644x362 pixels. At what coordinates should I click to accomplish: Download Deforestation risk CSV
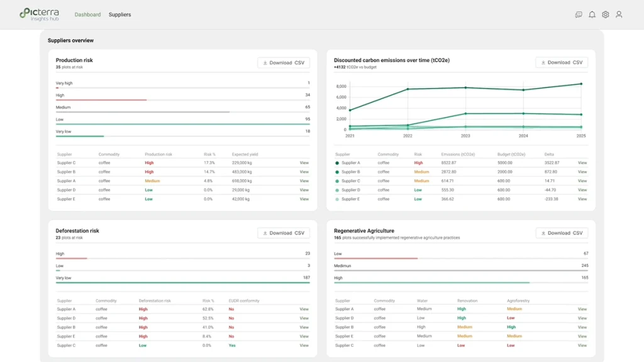(x=284, y=233)
